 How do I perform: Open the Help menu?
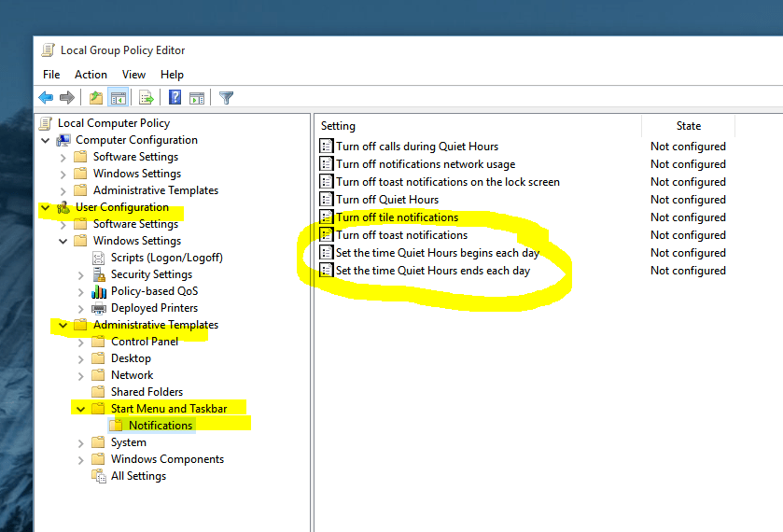click(172, 75)
